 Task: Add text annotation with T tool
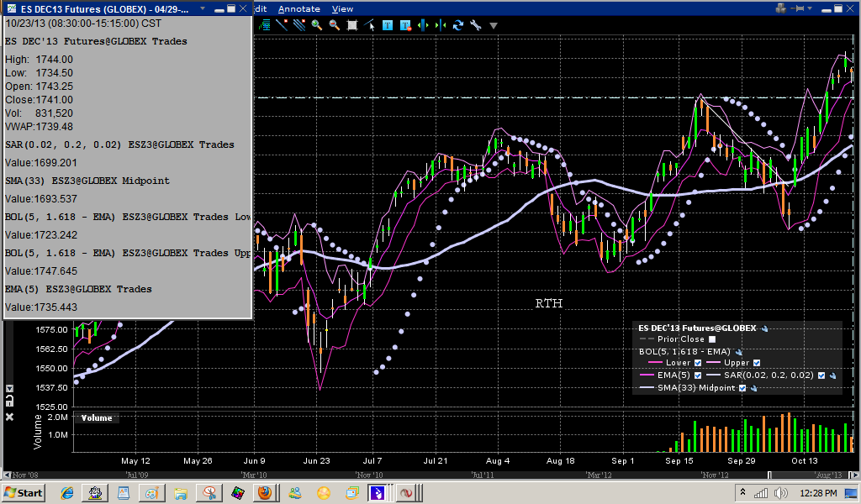coord(388,25)
